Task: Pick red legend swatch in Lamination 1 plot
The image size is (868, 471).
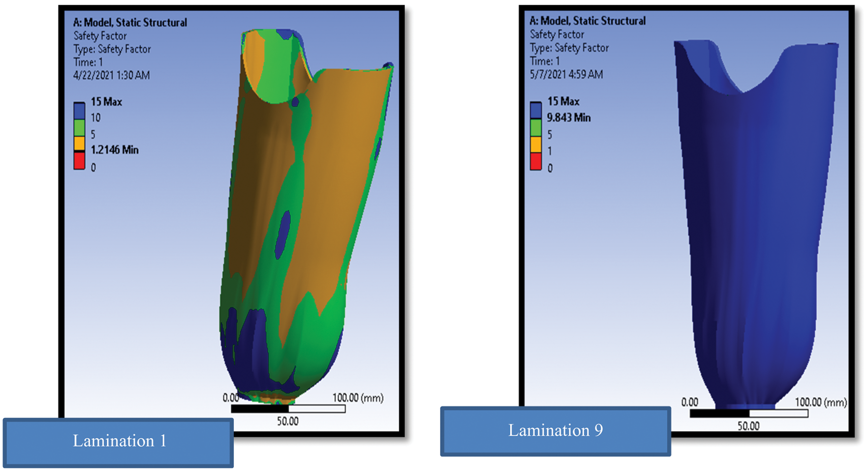Action: (x=79, y=161)
